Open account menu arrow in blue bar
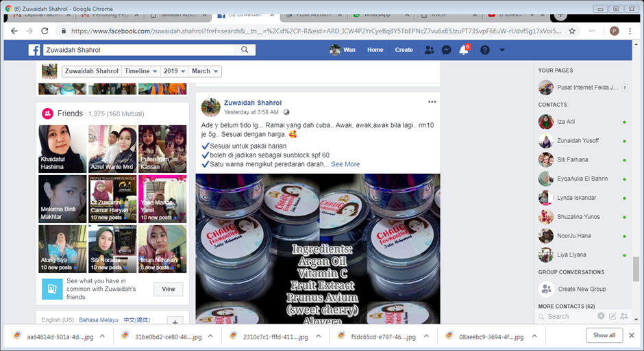Screen dimensions: 644x351 tap(502, 50)
